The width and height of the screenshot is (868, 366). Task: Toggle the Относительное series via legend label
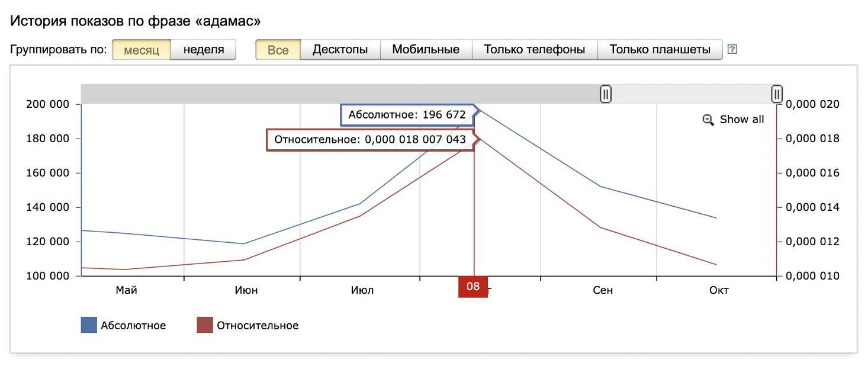[x=258, y=325]
